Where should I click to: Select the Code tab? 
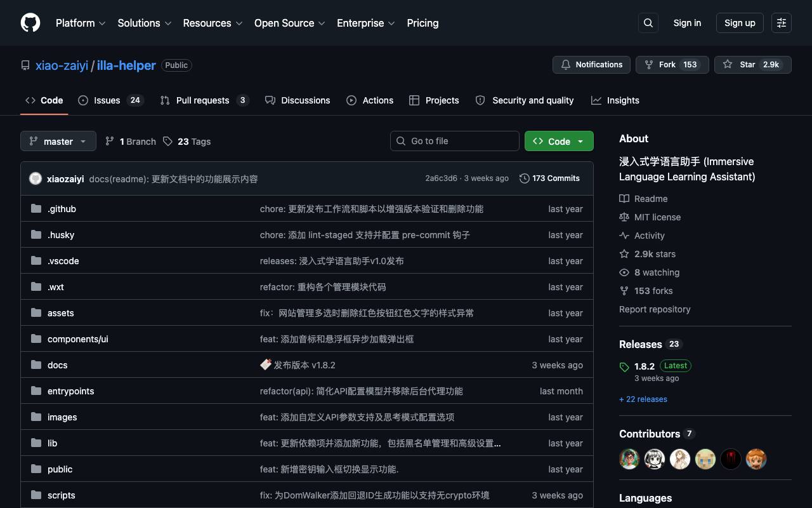coord(44,100)
